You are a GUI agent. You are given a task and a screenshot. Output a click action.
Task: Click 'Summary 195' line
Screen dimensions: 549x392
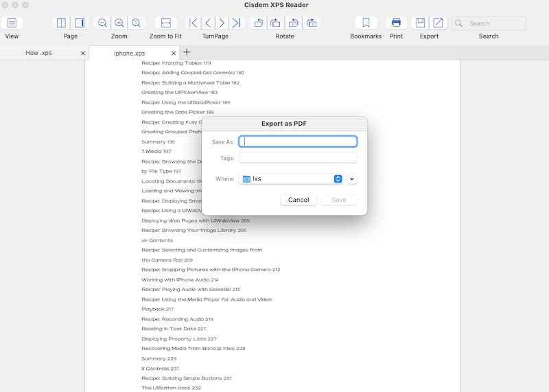[x=158, y=142]
